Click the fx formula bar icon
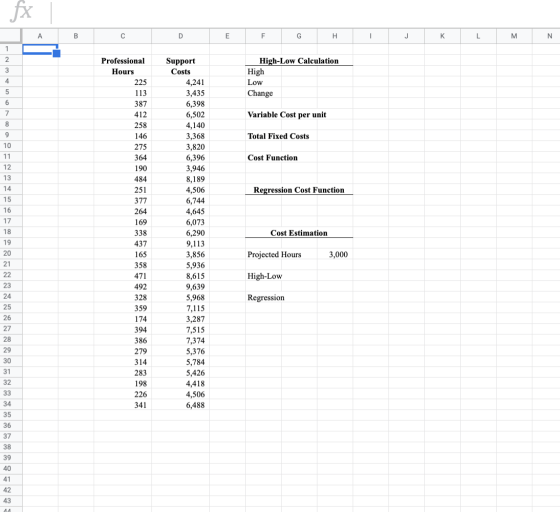Screen dimensions: 560x512 coord(21,12)
